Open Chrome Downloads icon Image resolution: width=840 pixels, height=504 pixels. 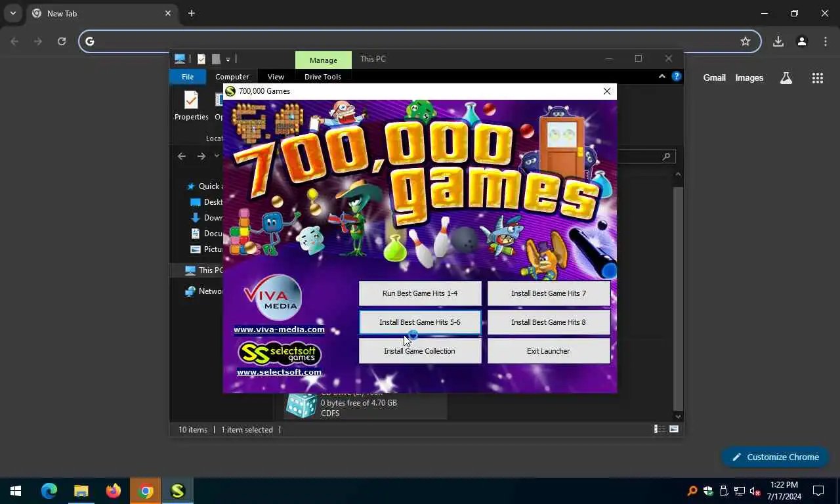778,41
